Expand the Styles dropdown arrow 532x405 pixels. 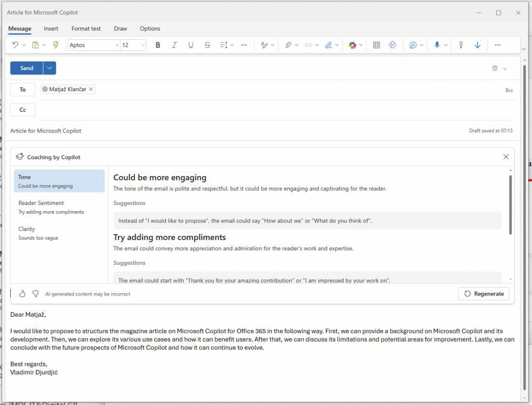click(x=272, y=45)
